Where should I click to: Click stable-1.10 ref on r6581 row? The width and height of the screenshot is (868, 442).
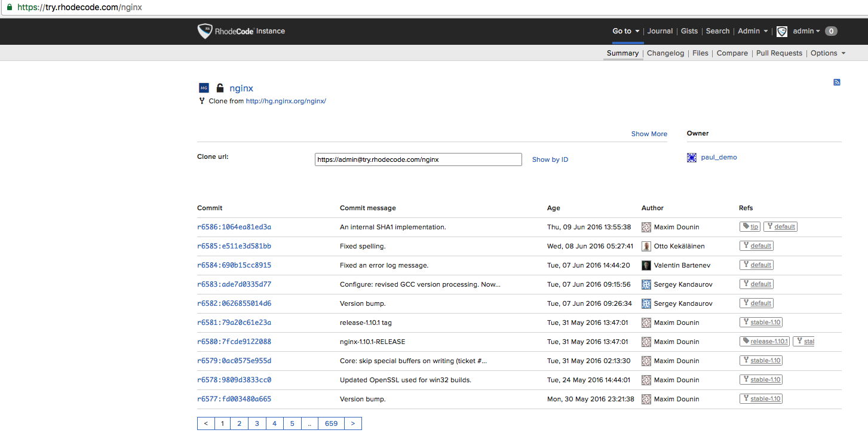coord(761,323)
